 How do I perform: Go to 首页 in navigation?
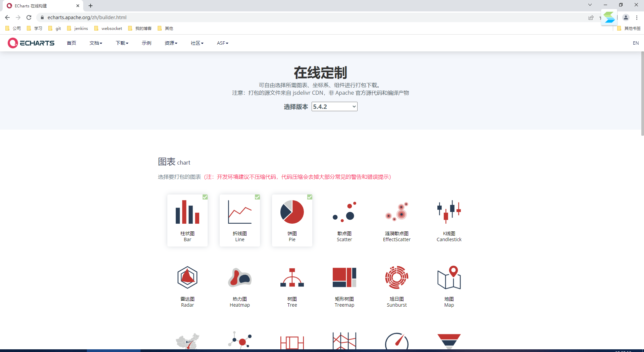71,43
